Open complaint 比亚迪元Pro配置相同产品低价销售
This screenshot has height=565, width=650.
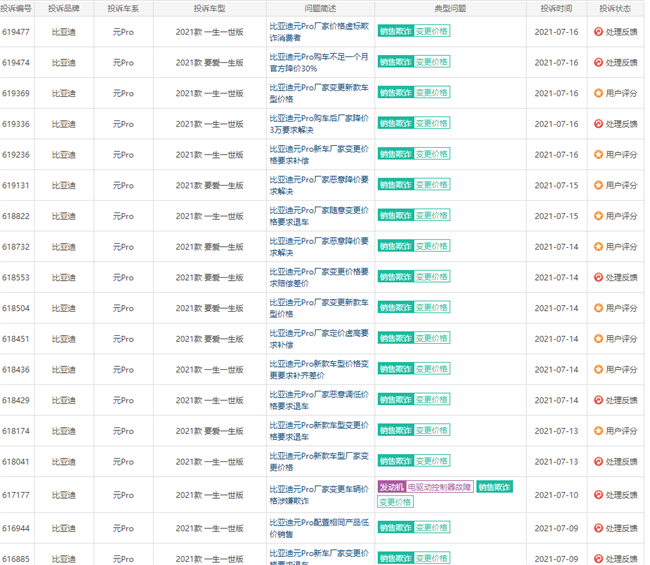point(319,528)
